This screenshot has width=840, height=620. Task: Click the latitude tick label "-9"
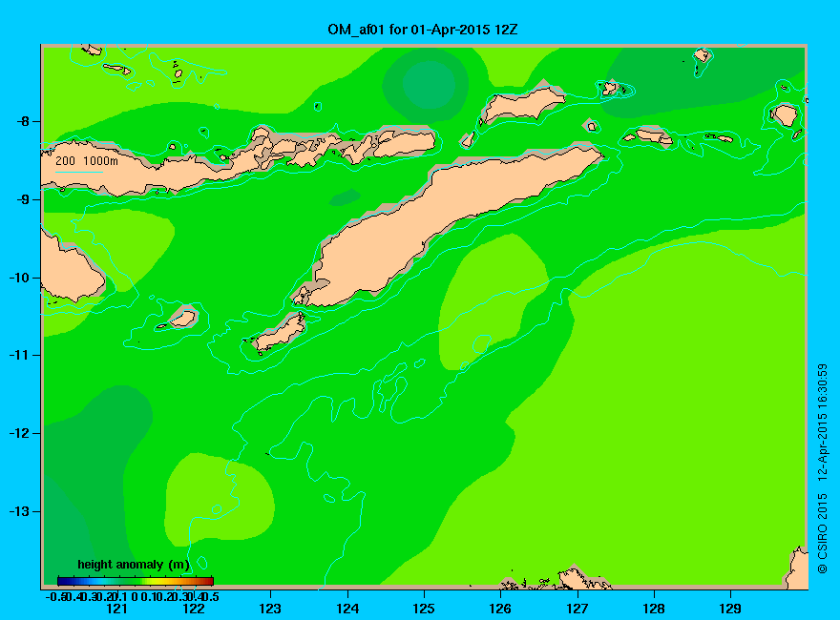click(23, 199)
